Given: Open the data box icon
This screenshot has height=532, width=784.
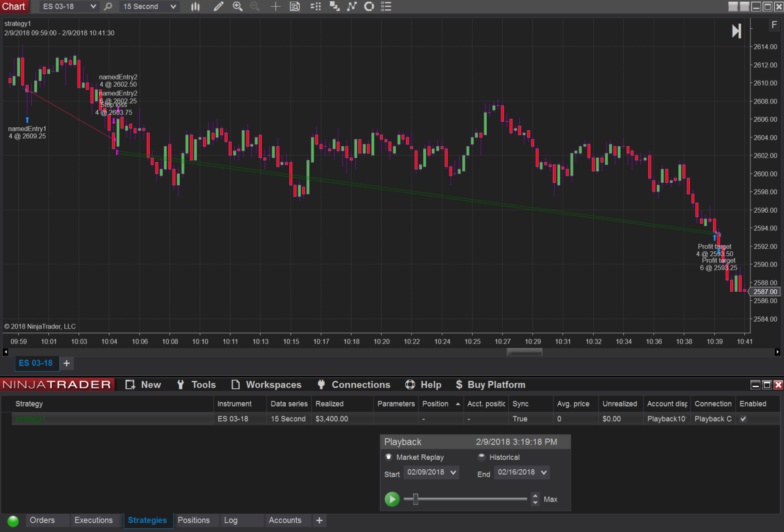Looking at the screenshot, I should pos(295,7).
